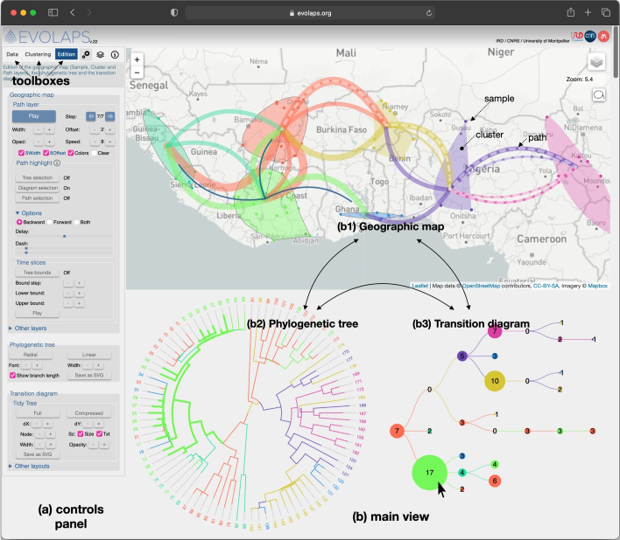Toggle the Size checkbox in Tidy Tree
Viewport: 620px width, 540px height.
tap(80, 434)
